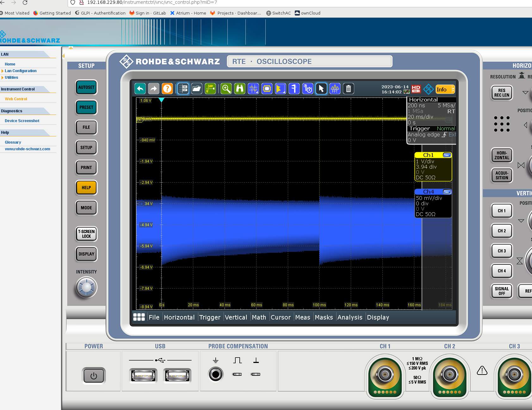Select the Search binoculars icon

(x=240, y=89)
